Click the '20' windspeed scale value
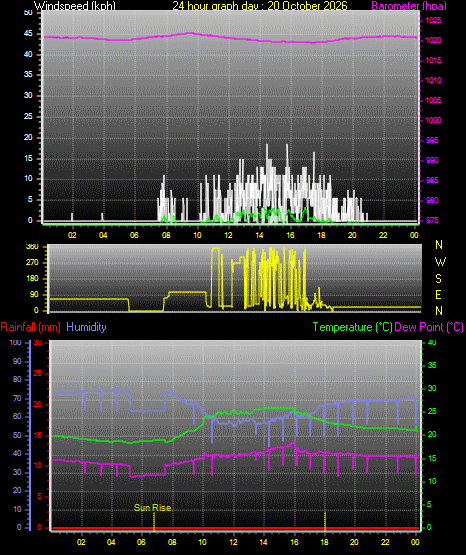The image size is (466, 555). (x=28, y=137)
